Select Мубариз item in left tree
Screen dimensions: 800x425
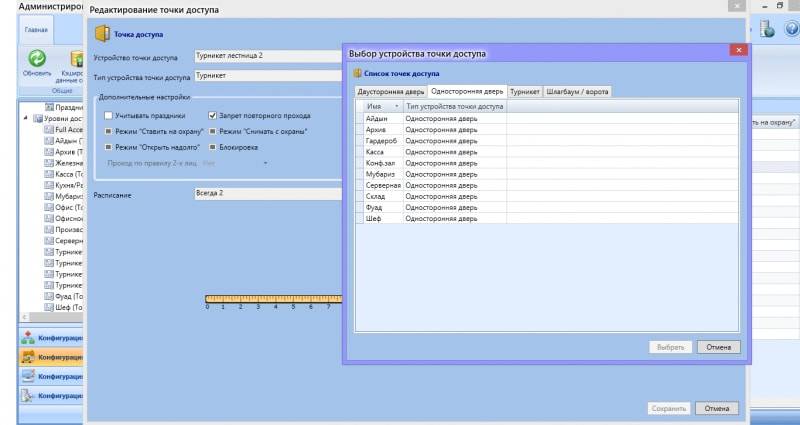69,196
